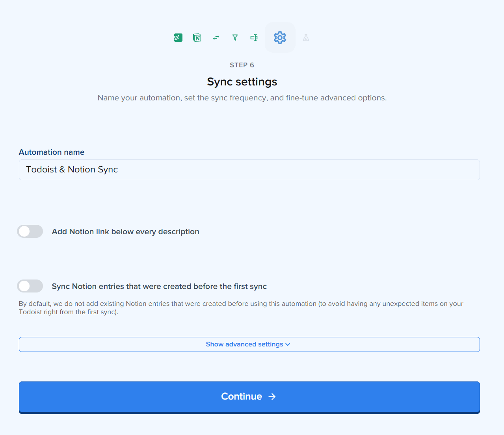Jump to the flask test step
This screenshot has width=504, height=435.
[x=306, y=38]
